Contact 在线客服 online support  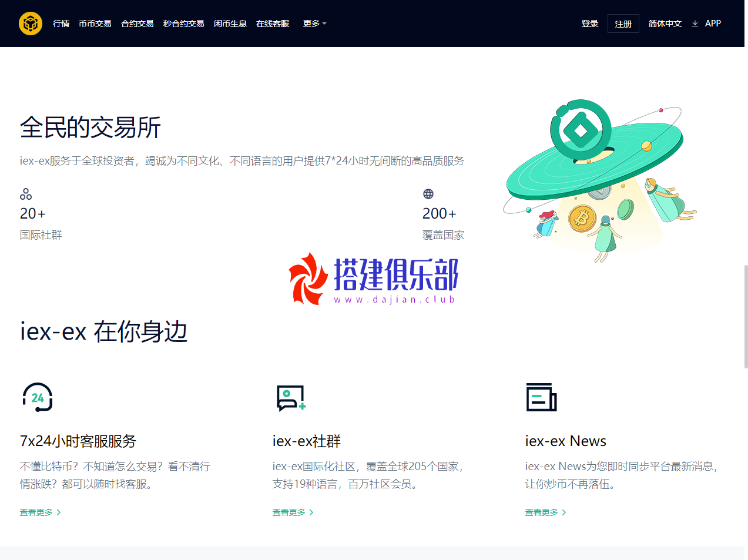pos(273,24)
